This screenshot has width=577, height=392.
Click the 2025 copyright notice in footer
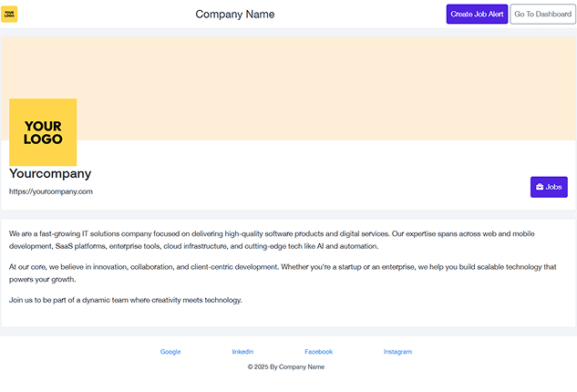pos(286,367)
